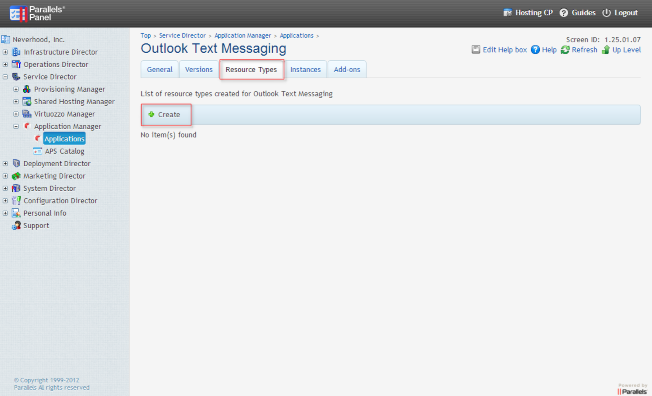
Task: Open the General tab
Action: click(x=160, y=69)
